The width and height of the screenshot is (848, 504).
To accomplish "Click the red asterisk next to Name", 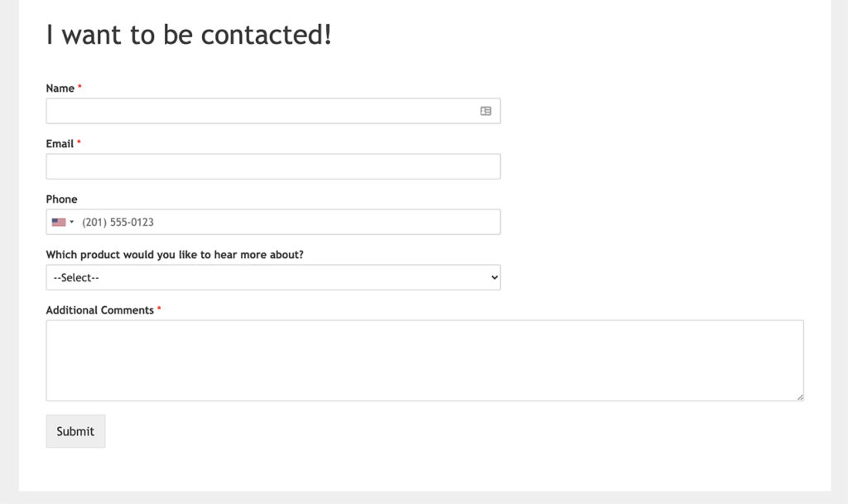I will click(80, 85).
